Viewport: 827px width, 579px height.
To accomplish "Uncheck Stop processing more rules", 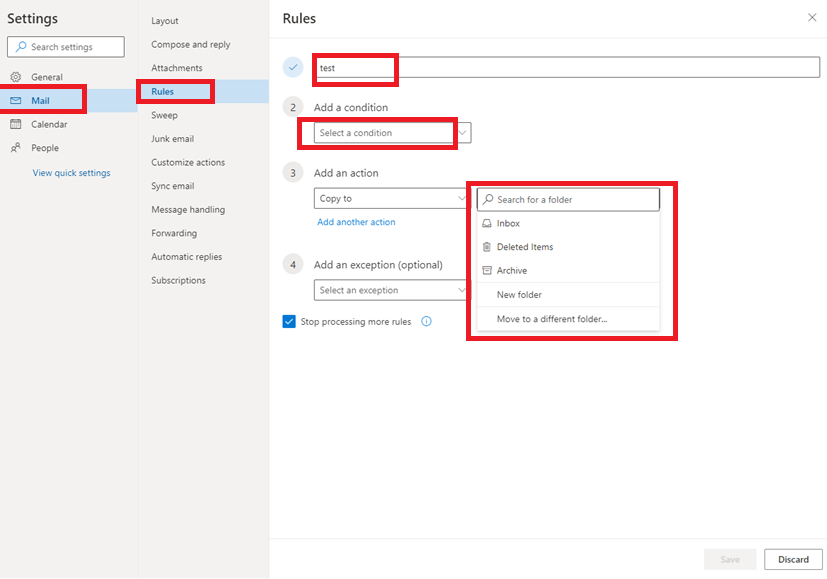I will click(x=289, y=321).
